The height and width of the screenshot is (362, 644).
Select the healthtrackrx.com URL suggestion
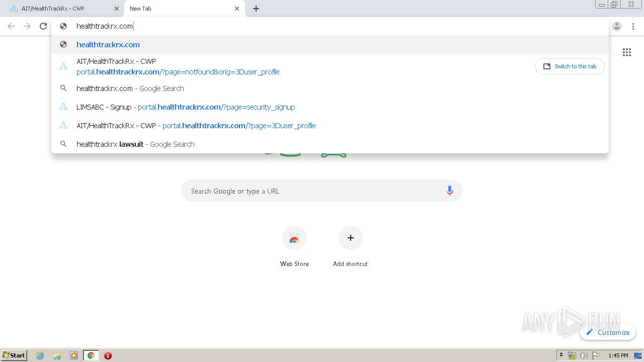330,44
